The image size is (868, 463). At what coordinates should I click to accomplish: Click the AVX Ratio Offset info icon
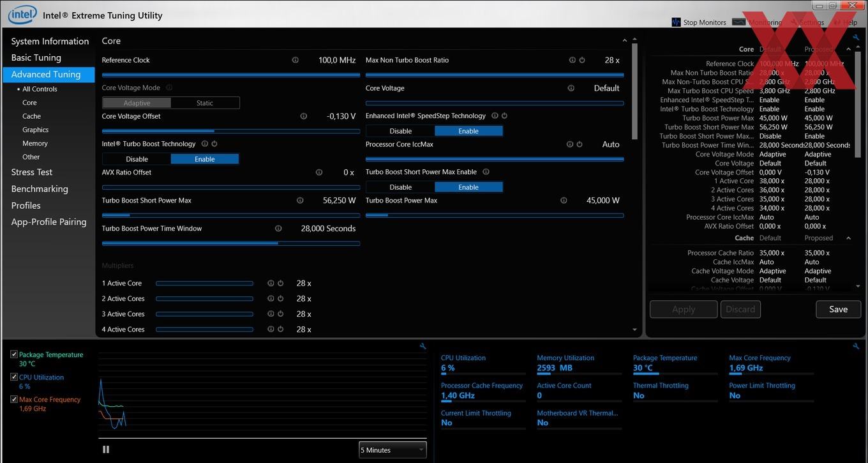(x=319, y=172)
